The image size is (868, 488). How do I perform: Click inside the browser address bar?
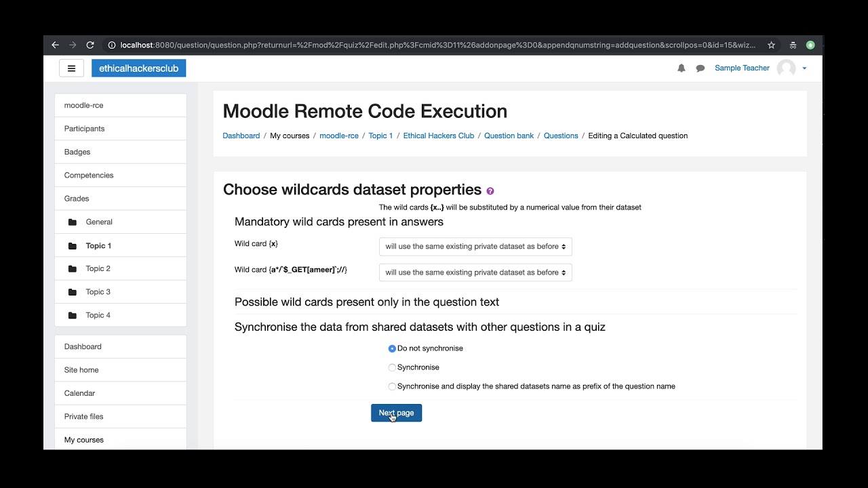[x=407, y=45]
